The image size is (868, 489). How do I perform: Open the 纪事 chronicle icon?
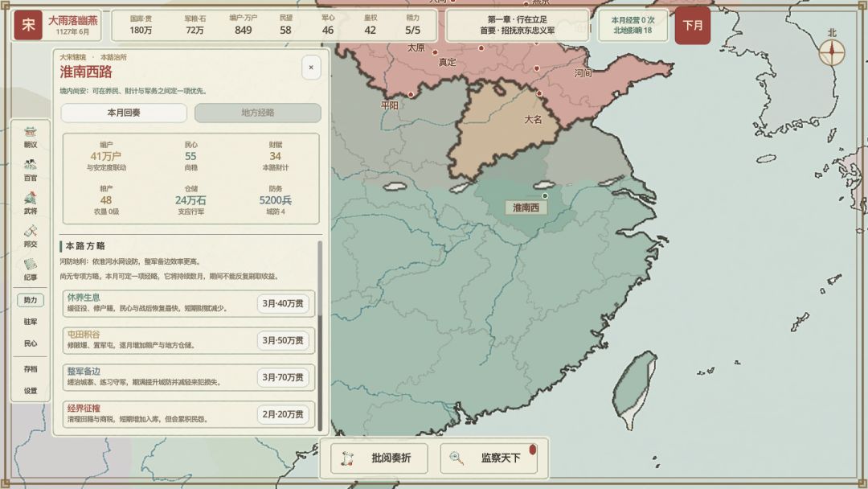coord(30,269)
